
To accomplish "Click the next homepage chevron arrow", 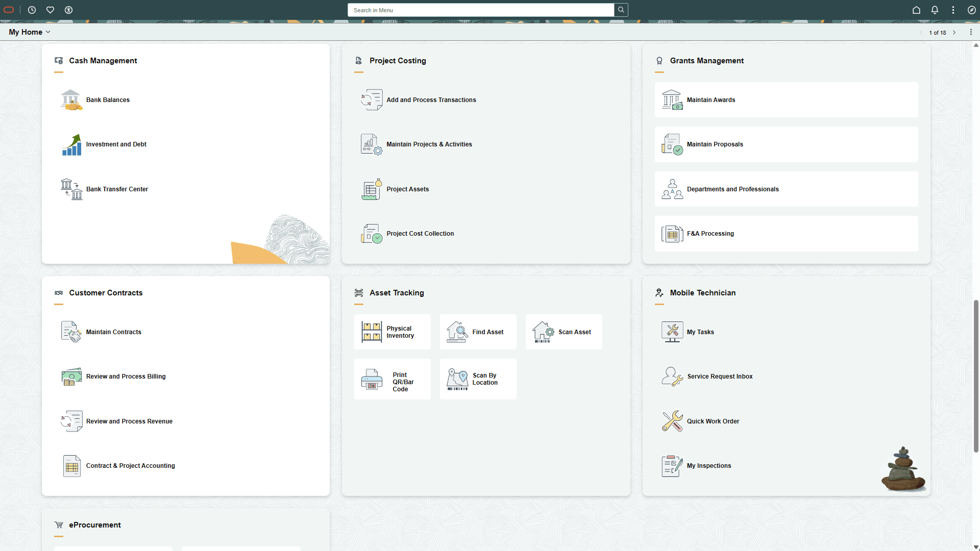I will tap(954, 32).
